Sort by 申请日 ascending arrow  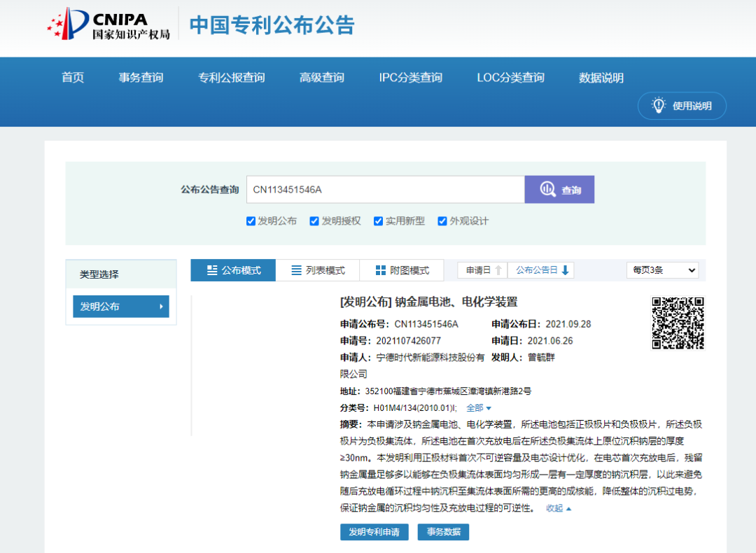tap(498, 270)
